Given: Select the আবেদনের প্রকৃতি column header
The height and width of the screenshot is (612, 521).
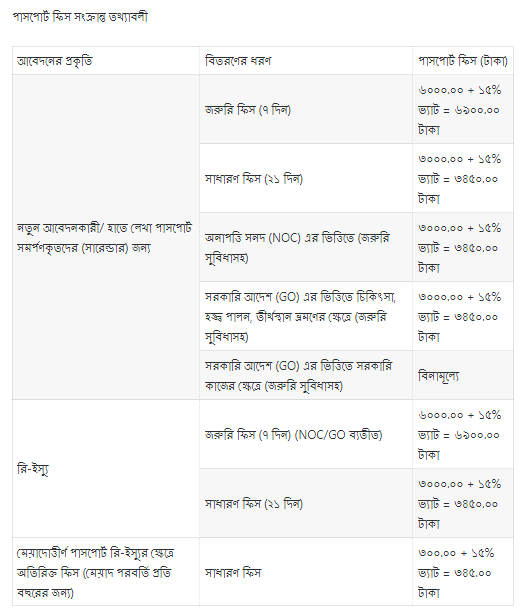Looking at the screenshot, I should point(106,61).
